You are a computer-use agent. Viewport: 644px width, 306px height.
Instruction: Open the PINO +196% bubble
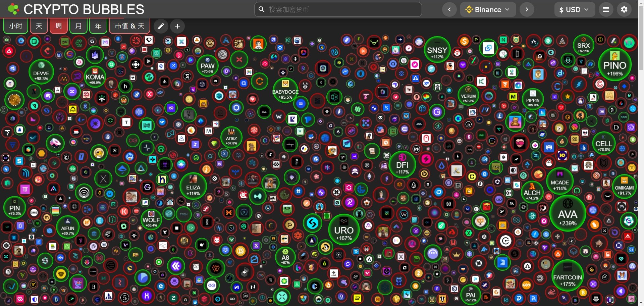click(615, 65)
